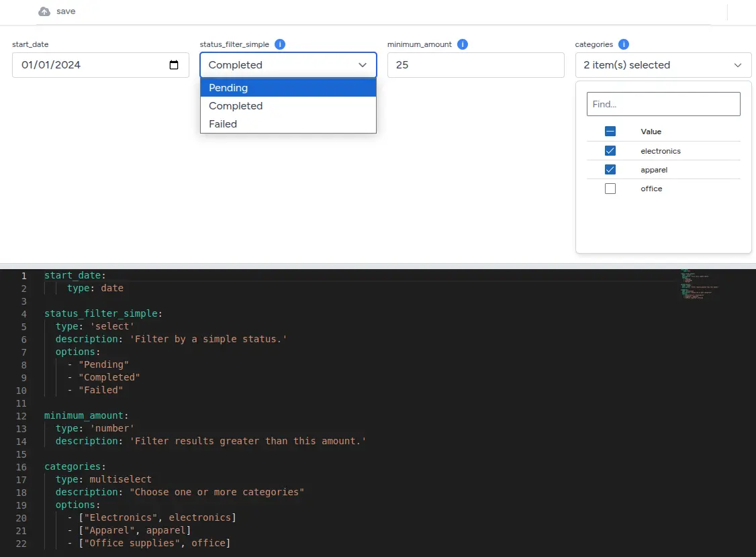Select the Failed option

click(x=288, y=124)
